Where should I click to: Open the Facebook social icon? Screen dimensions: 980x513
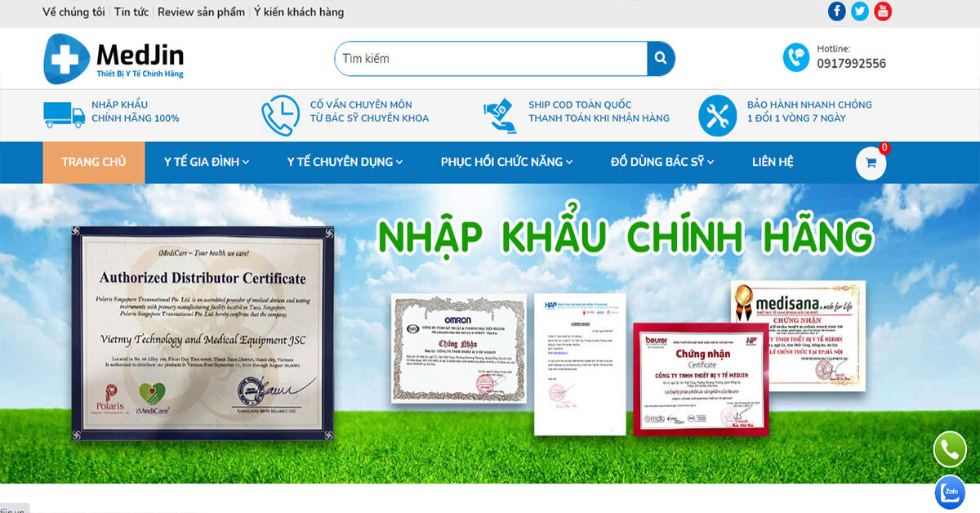[x=837, y=11]
